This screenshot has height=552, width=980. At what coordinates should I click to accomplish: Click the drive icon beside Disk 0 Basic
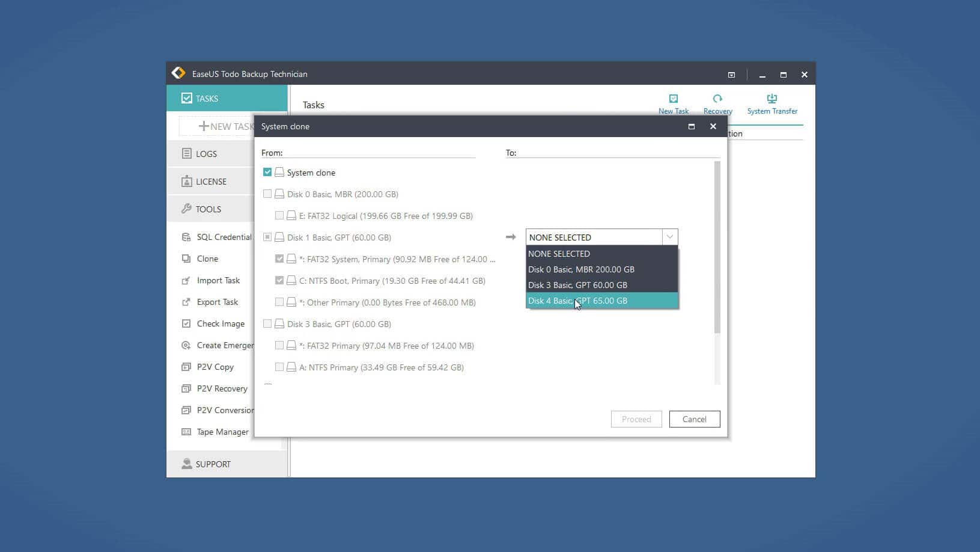coord(279,194)
